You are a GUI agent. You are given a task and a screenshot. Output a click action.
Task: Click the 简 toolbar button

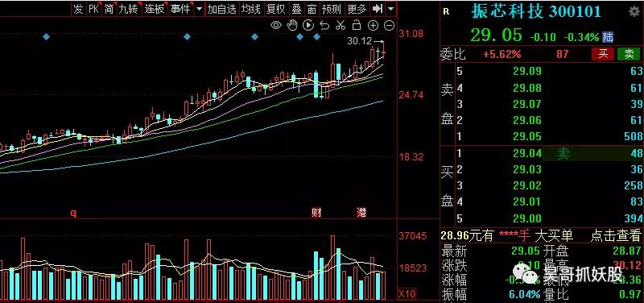click(x=109, y=9)
